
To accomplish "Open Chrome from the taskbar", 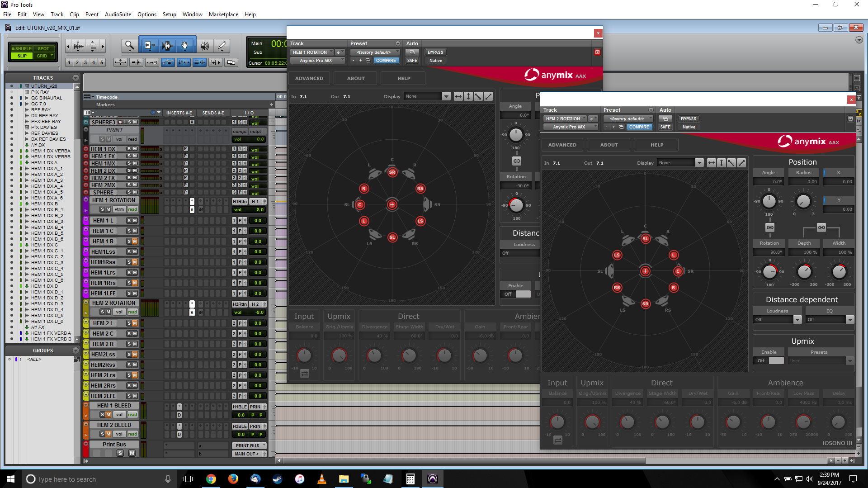I will pos(211,479).
